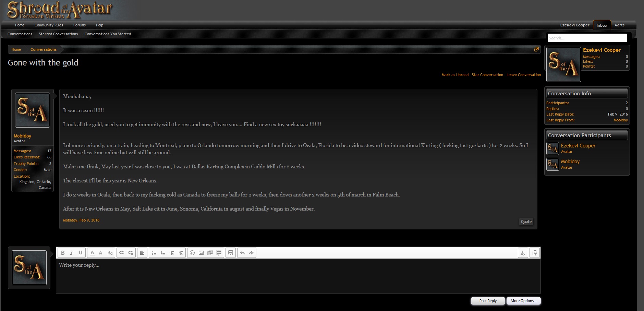Screen dimensions: 644x311
Task: Click the unlink icon in editor toolbar
Action: (131, 253)
